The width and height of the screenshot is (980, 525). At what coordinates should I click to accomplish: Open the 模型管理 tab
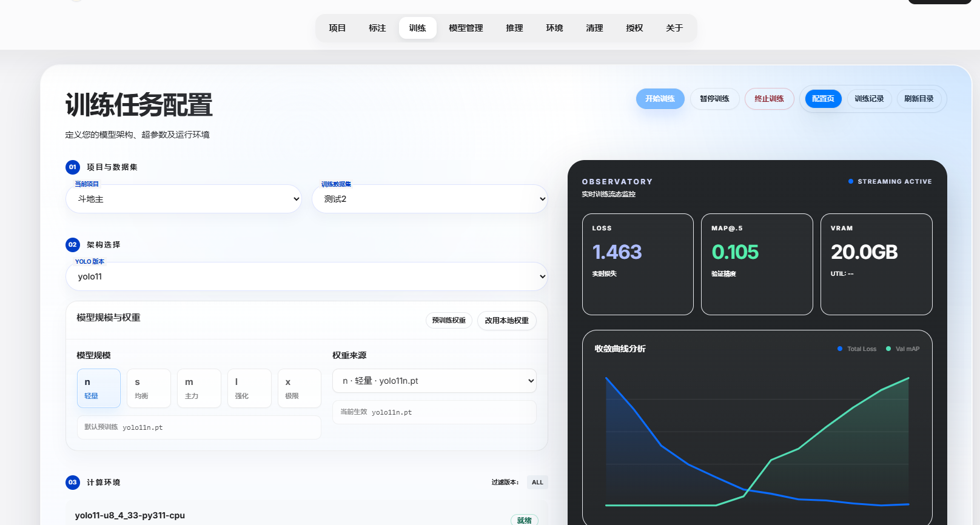(466, 28)
